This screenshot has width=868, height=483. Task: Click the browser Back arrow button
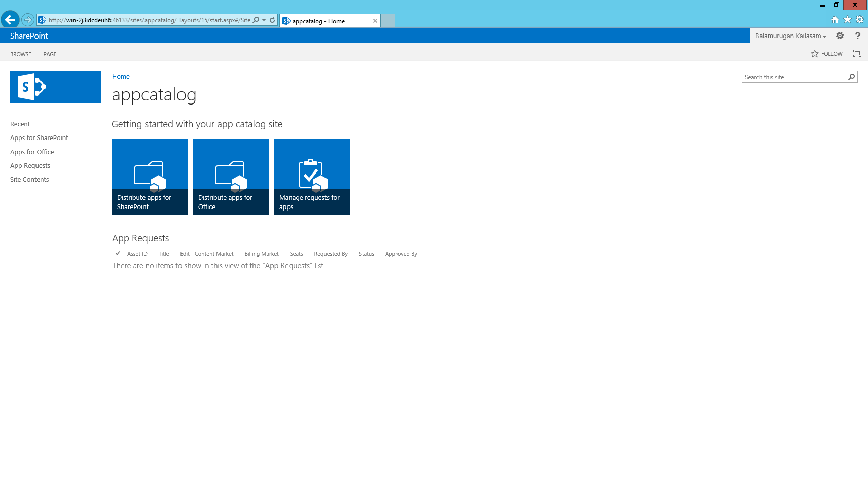[x=10, y=20]
